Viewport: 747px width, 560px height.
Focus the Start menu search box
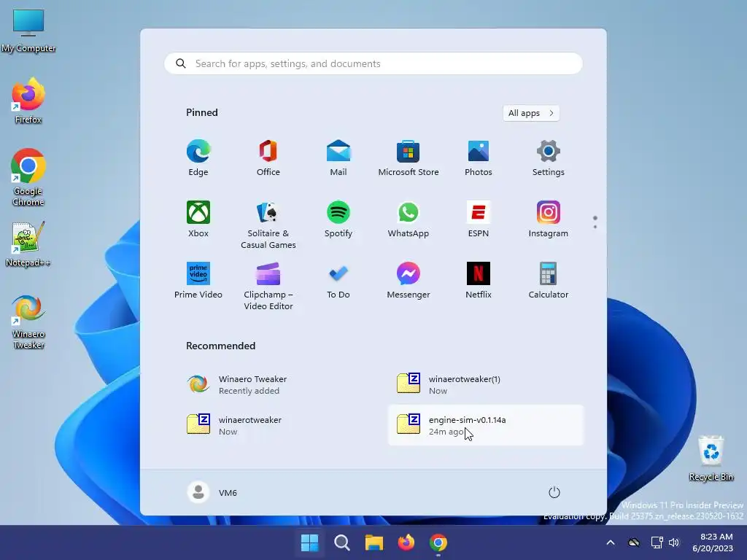point(373,64)
